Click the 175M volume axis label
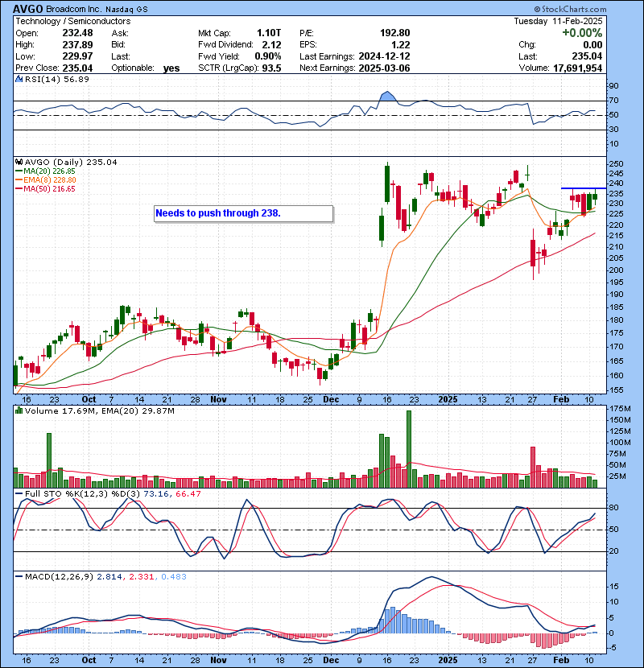The height and width of the screenshot is (668, 644). pyautogui.click(x=620, y=409)
